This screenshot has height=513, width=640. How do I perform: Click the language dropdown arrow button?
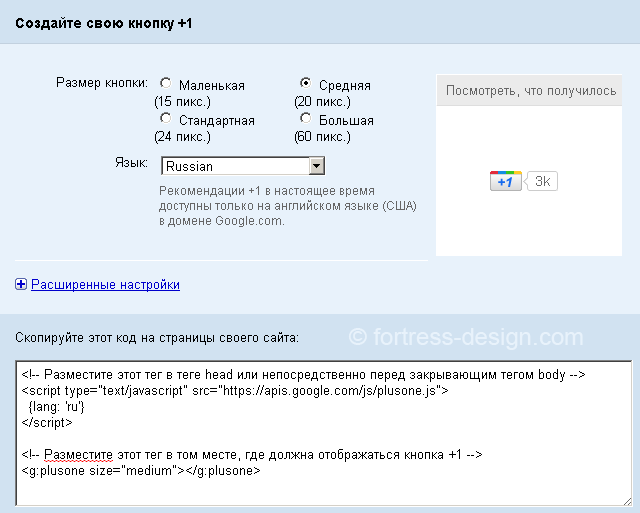317,166
